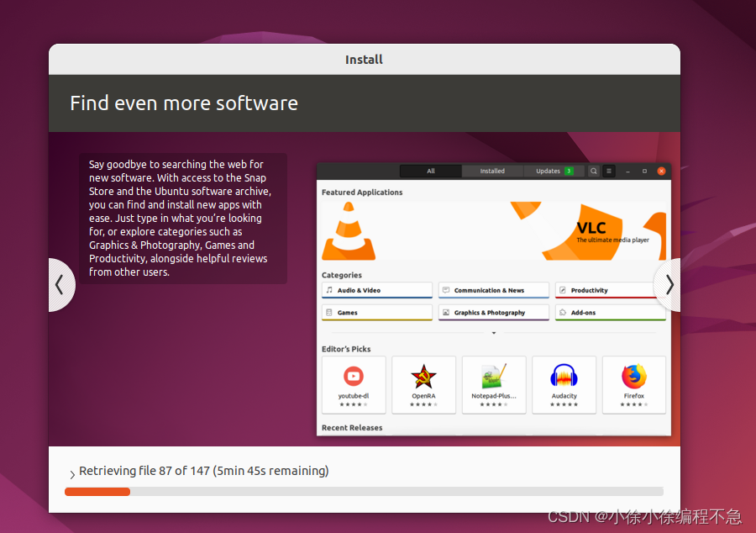Open the Communication & News category
The width and height of the screenshot is (756, 533).
pyautogui.click(x=494, y=290)
